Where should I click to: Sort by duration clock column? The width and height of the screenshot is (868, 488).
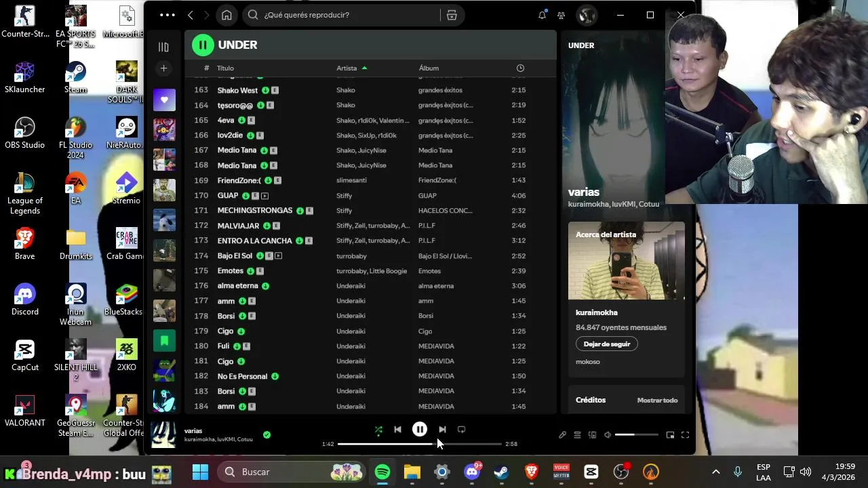(520, 68)
